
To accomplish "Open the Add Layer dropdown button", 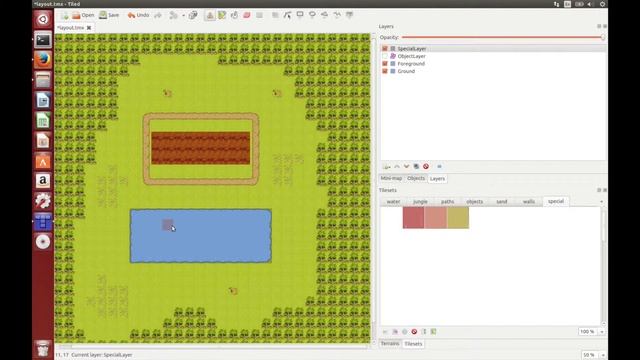I will coord(386,167).
